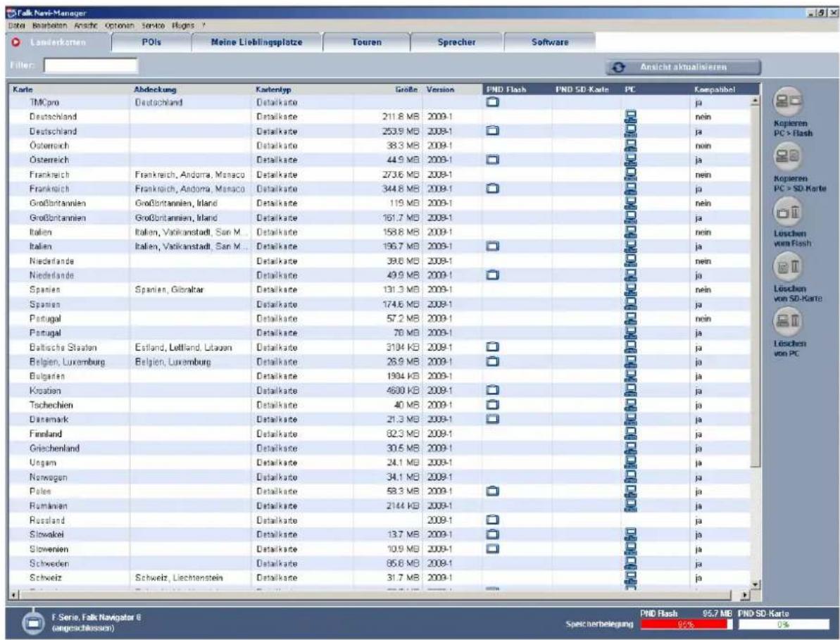Click the PND Flash icon in TMCpro row
This screenshot has height=640, width=840.
(491, 102)
